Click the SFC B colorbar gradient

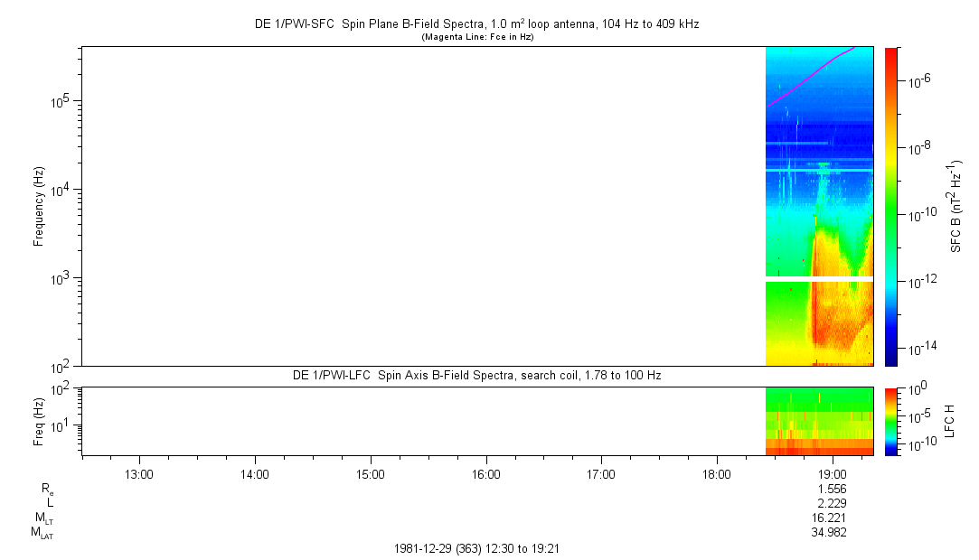(x=890, y=206)
